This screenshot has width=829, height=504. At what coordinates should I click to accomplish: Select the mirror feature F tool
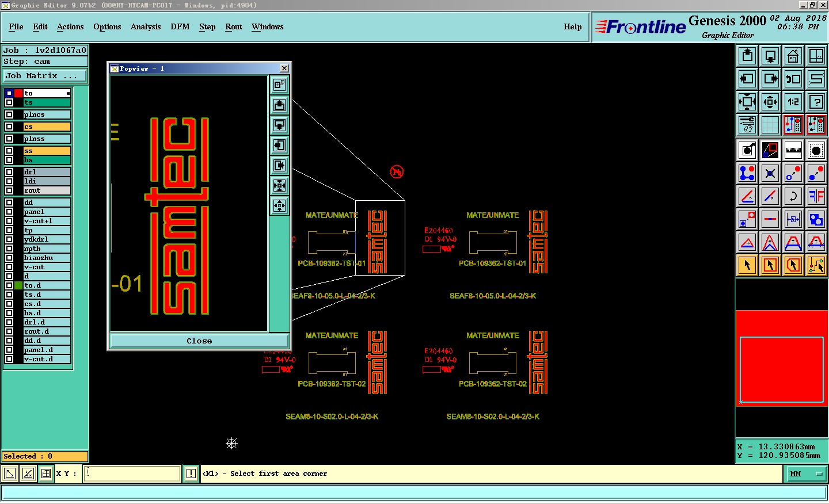click(816, 196)
